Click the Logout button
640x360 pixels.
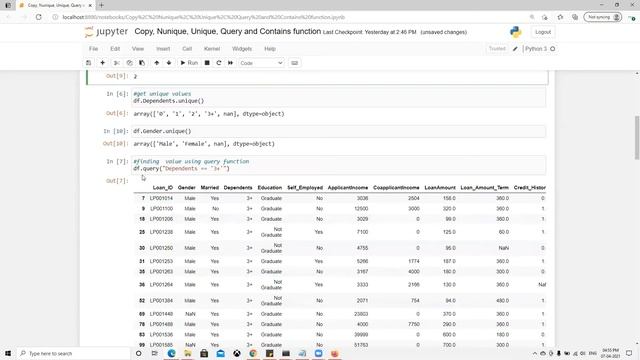click(x=543, y=32)
